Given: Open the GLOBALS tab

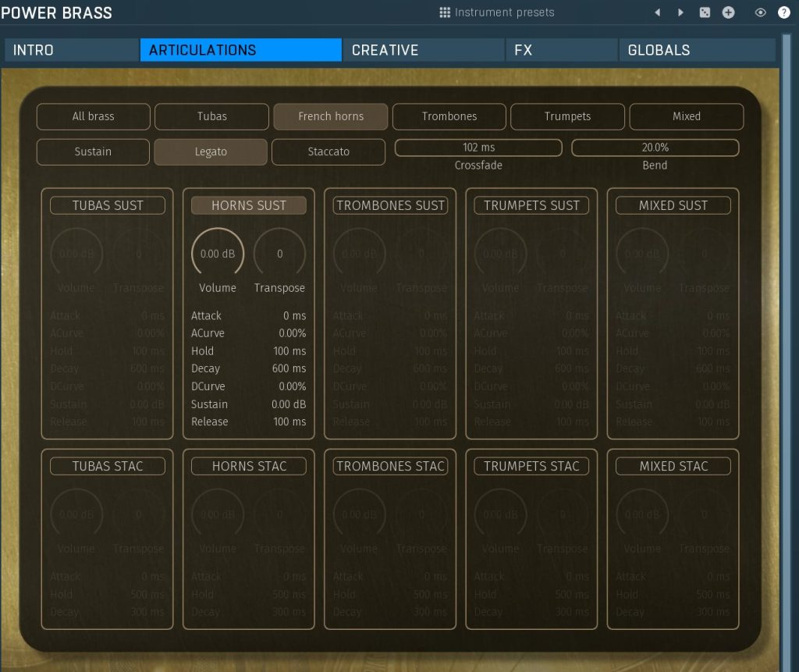Looking at the screenshot, I should click(697, 50).
